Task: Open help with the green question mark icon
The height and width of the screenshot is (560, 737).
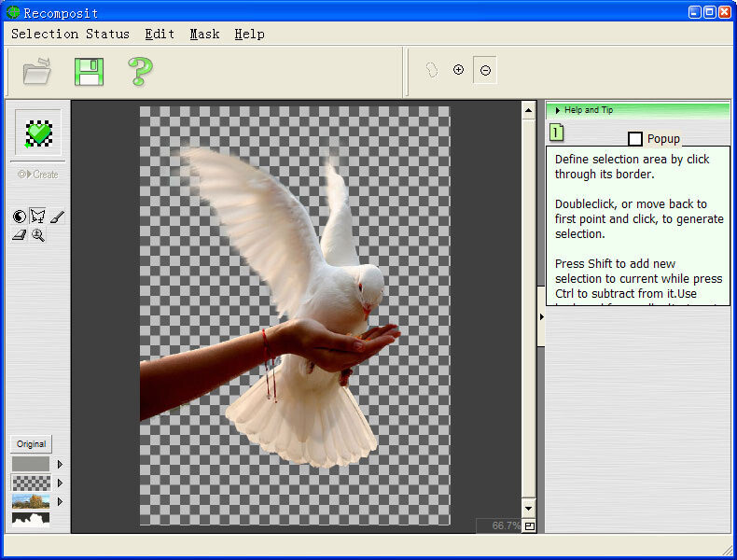Action: point(140,72)
